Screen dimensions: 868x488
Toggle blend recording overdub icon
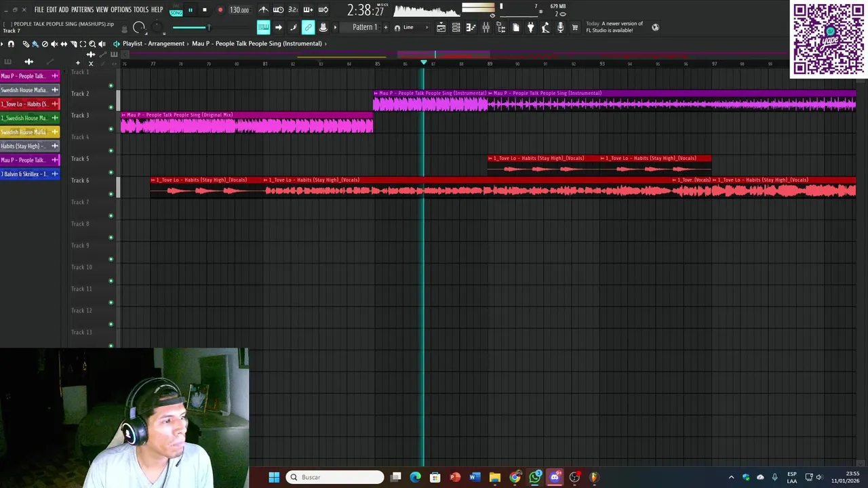[308, 9]
